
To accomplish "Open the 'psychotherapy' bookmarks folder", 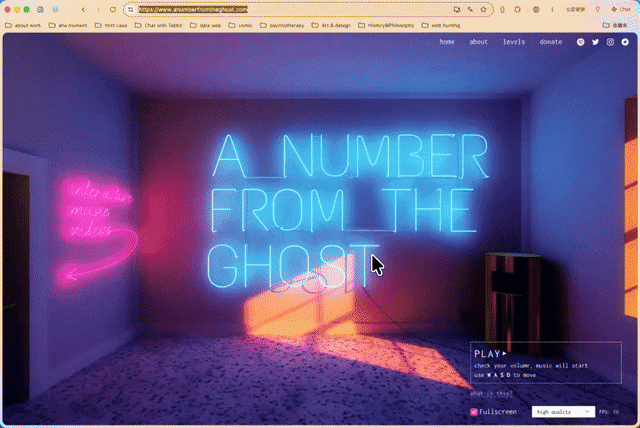I will (x=282, y=25).
